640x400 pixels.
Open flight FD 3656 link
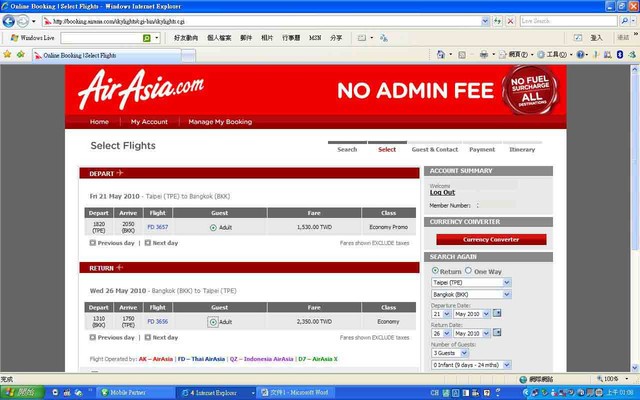tap(158, 322)
